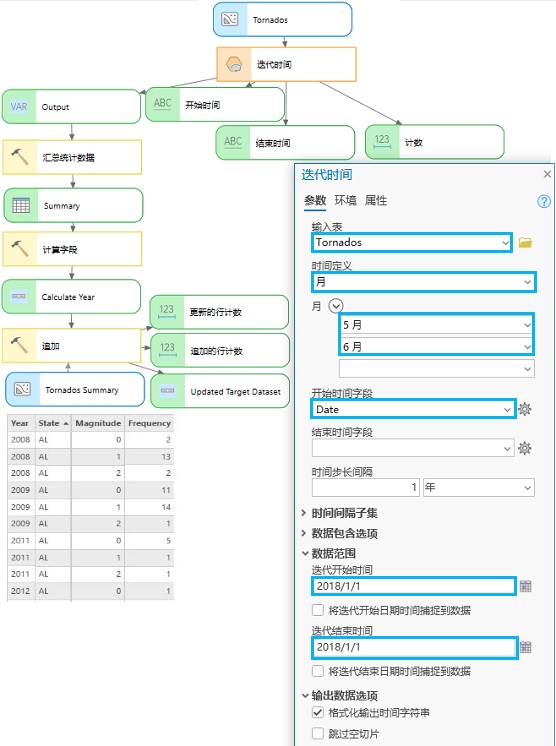Screen dimensions: 556x746
Task: Open calendar picker for 迭代结束时间
Action: pos(525,647)
